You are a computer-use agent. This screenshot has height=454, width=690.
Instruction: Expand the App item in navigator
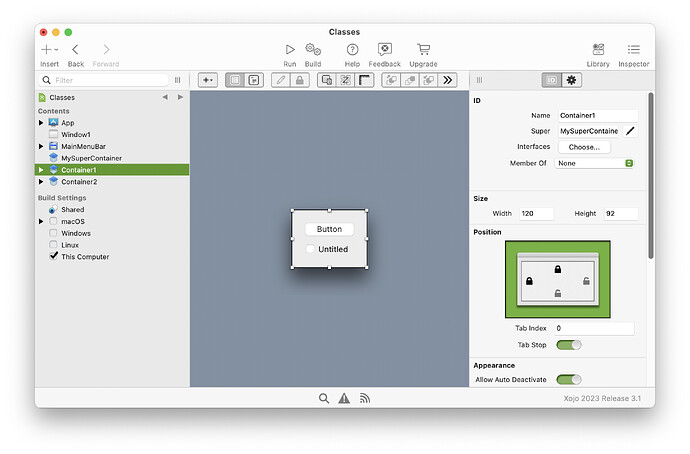[41, 123]
